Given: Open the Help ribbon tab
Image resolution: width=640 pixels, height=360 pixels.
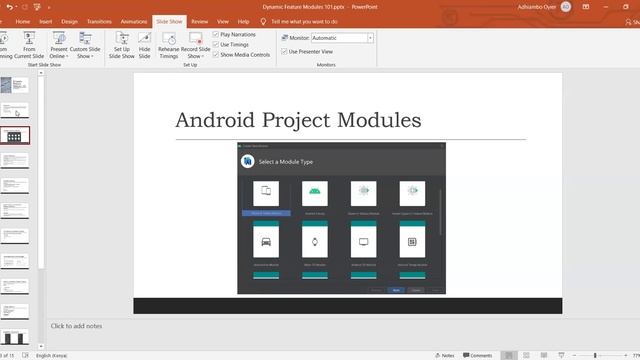Looking at the screenshot, I should pyautogui.click(x=243, y=21).
